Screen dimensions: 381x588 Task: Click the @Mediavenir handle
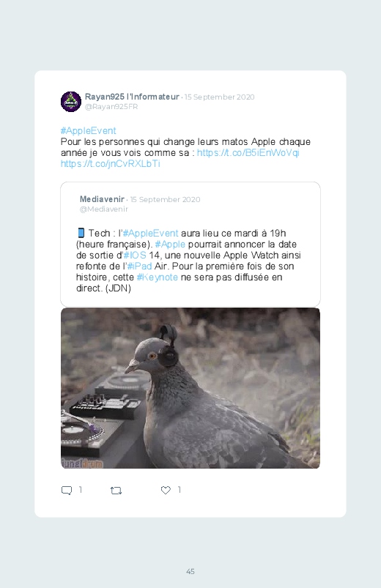tap(103, 209)
